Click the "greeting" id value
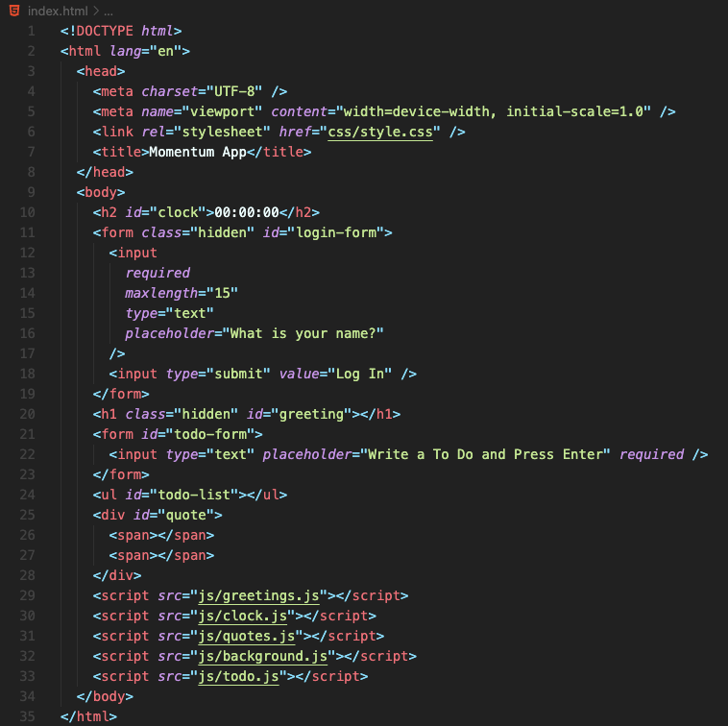This screenshot has height=726, width=728. tap(311, 415)
